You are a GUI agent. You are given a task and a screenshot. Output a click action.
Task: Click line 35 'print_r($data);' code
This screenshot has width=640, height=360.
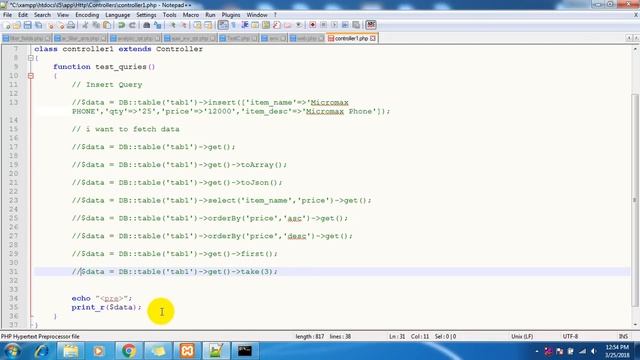[107, 307]
